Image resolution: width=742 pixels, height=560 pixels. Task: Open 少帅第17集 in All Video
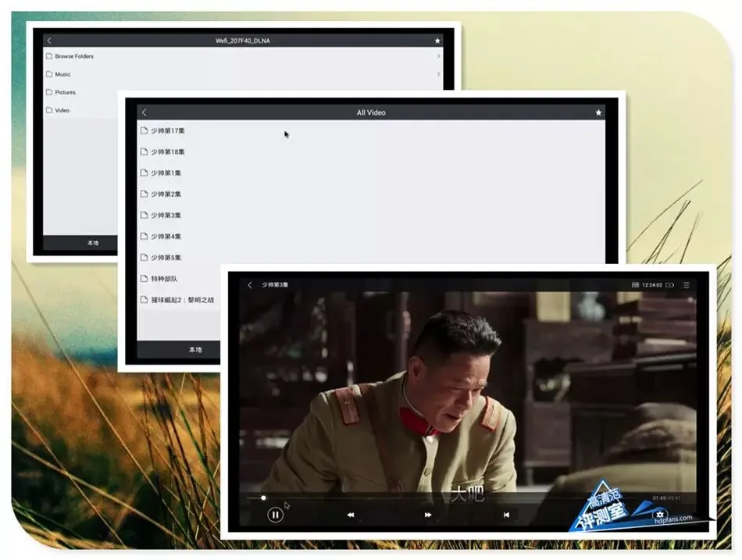coord(167,130)
